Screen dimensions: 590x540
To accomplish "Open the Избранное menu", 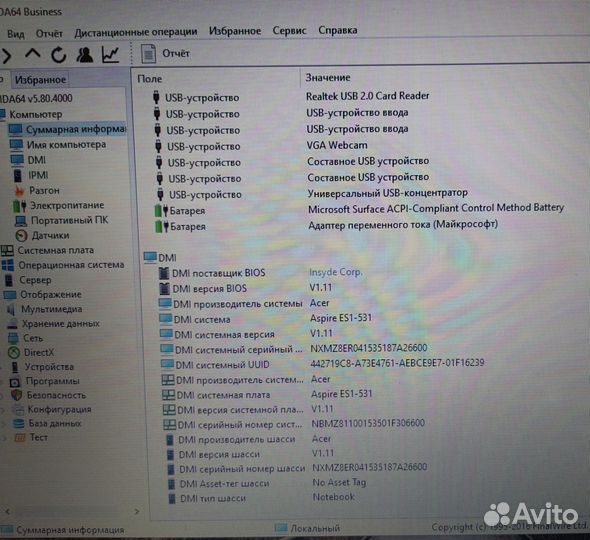I will 235,31.
